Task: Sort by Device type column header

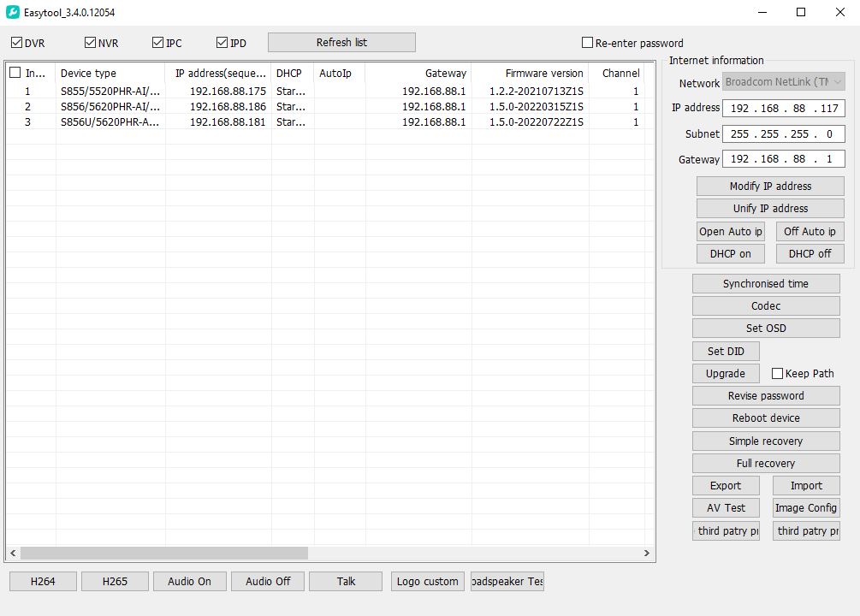Action: pos(110,74)
